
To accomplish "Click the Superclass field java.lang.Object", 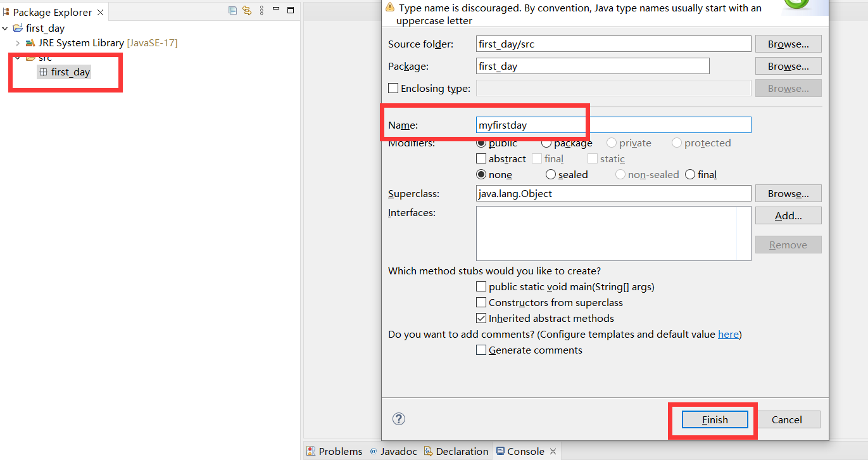I will coord(613,193).
